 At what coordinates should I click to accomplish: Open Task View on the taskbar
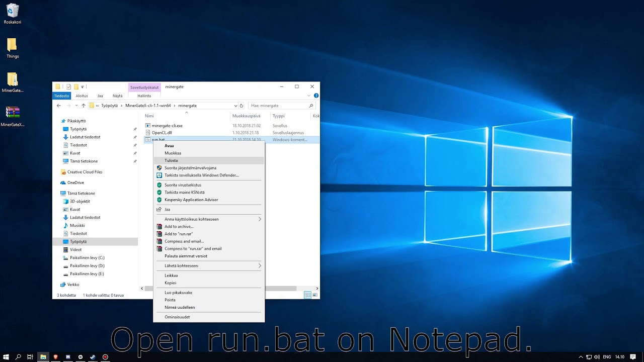click(x=30, y=357)
